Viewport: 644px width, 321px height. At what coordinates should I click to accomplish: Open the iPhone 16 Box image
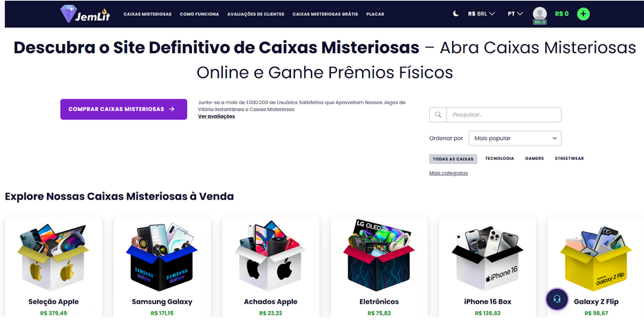487,258
